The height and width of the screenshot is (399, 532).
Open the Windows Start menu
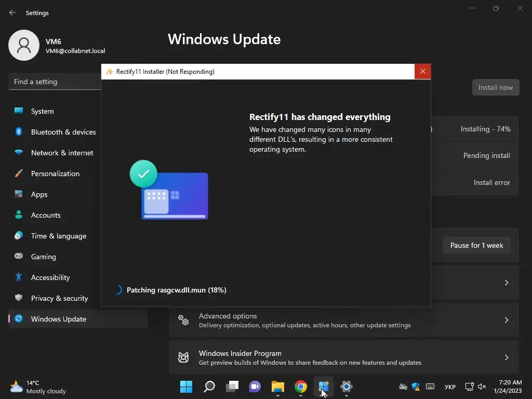coord(187,387)
